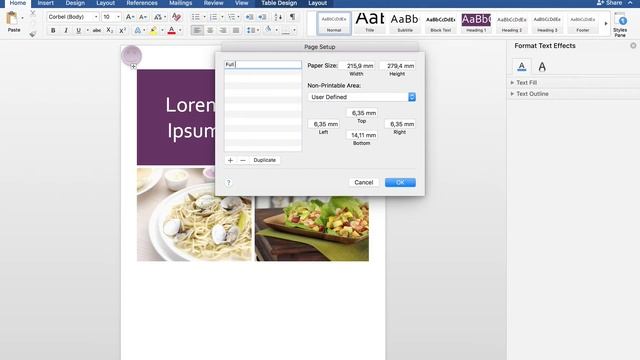Switch to the Home ribbon tab
Viewport: 640px width, 360px height.
point(18,3)
